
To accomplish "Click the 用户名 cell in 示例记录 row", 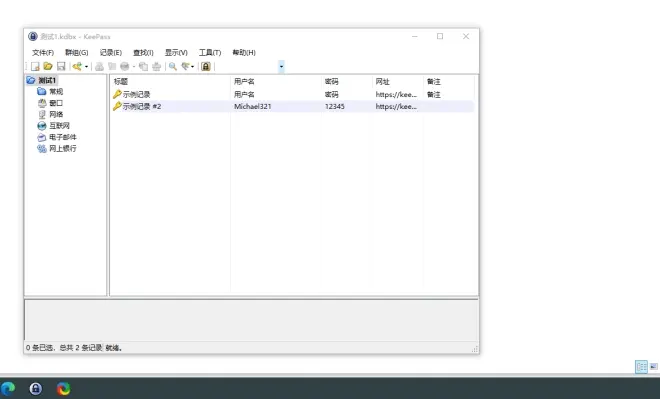I will (x=244, y=94).
